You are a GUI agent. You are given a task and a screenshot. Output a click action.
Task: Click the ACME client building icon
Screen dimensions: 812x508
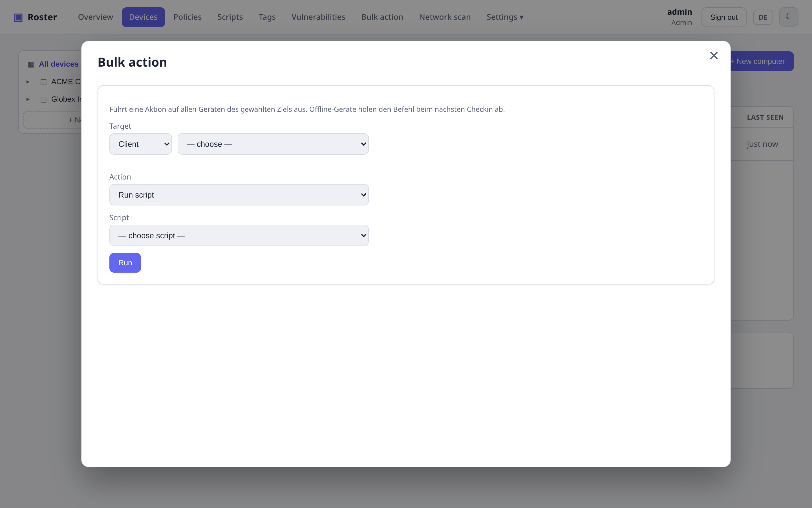click(x=43, y=82)
